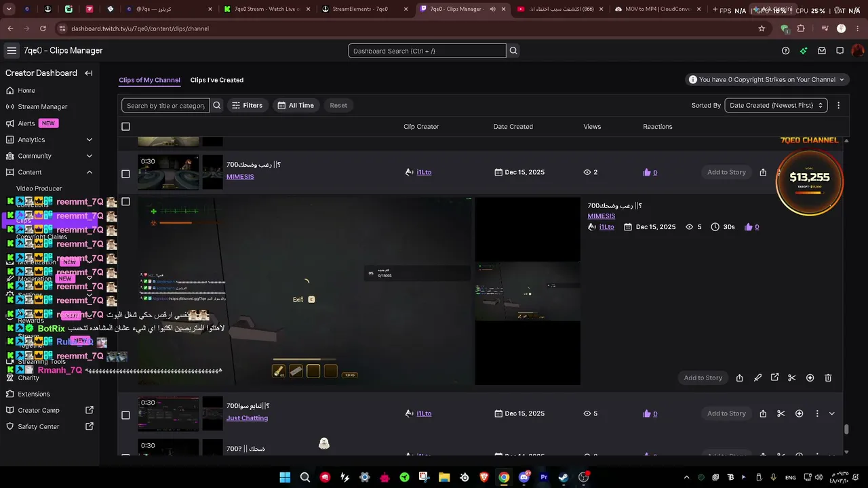Tick the expanded clip's checkbox
Image resolution: width=868 pixels, height=488 pixels.
(125, 201)
